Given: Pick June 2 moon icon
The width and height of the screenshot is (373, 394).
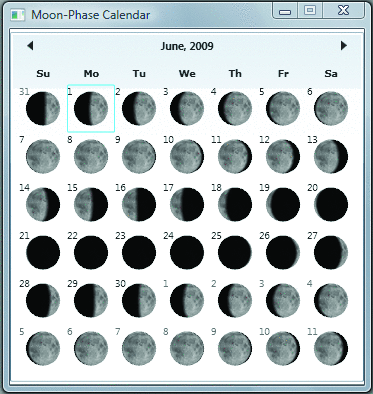Looking at the screenshot, I should click(139, 108).
